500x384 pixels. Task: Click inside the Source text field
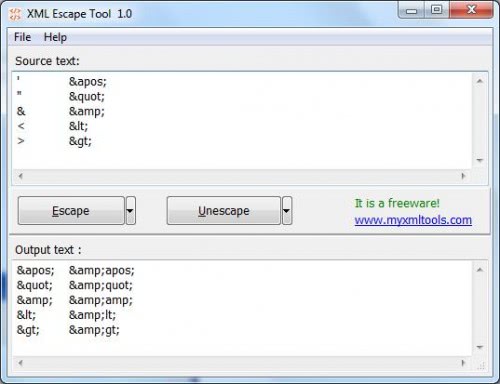pyautogui.click(x=242, y=121)
